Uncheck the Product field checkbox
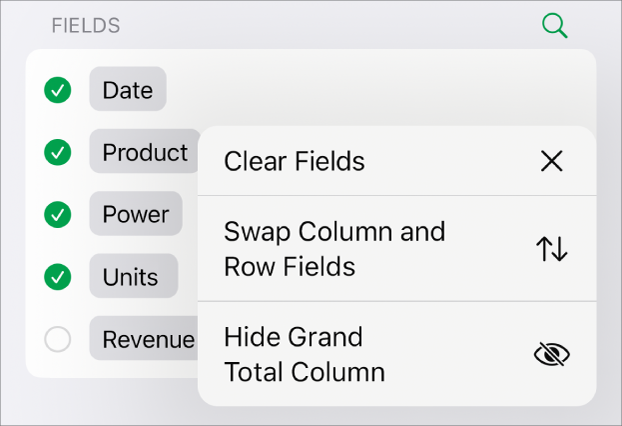Image resolution: width=622 pixels, height=426 pixels. pyautogui.click(x=58, y=153)
